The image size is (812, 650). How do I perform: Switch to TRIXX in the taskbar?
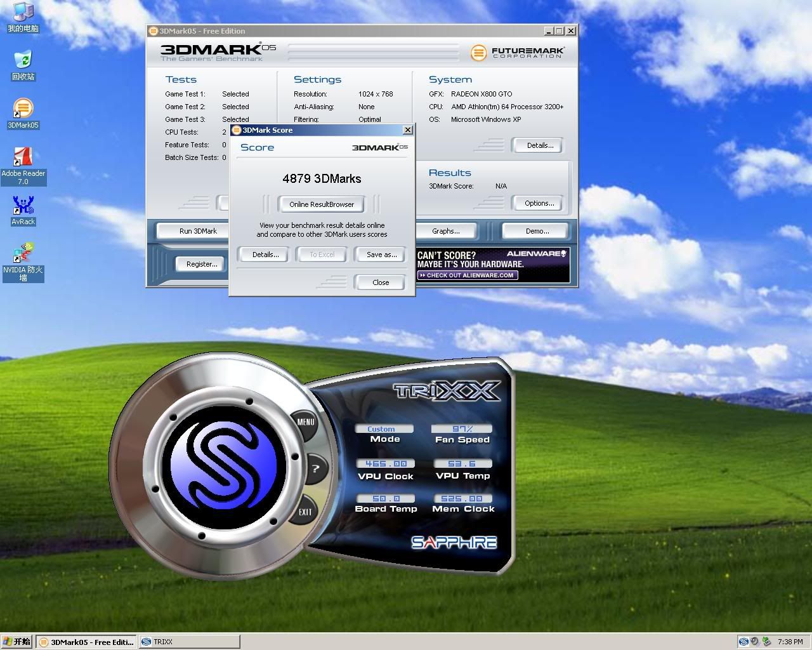[x=189, y=642]
